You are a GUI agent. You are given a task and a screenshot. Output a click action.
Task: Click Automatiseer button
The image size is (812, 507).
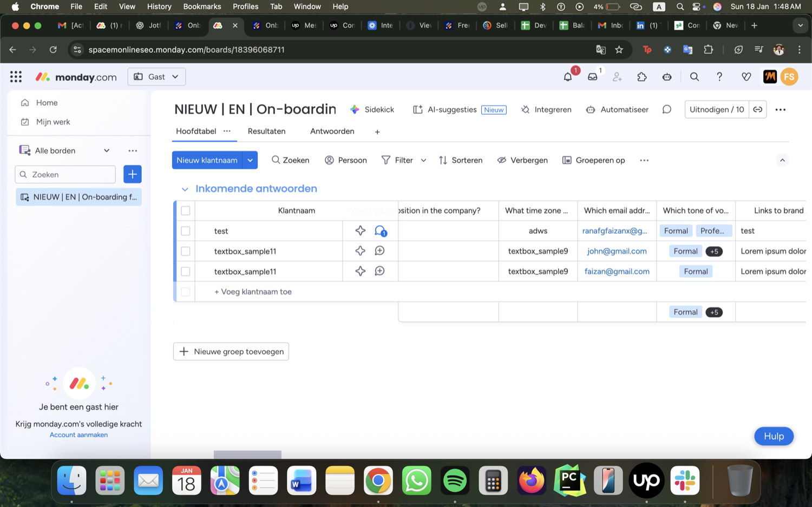617,109
